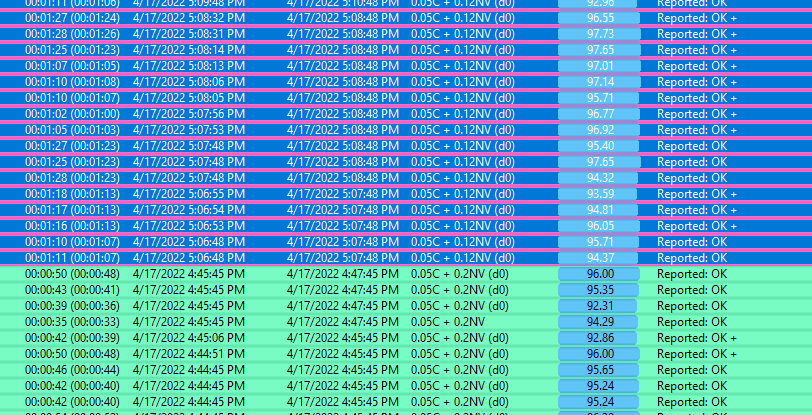
Task: Select the 93.59 value cell
Action: 598,194
